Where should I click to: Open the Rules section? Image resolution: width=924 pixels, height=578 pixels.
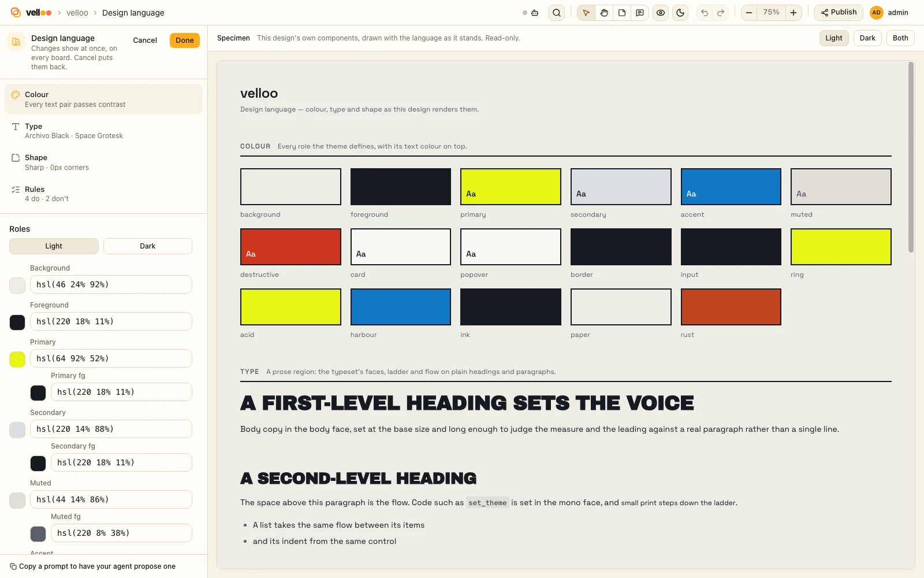(x=104, y=194)
